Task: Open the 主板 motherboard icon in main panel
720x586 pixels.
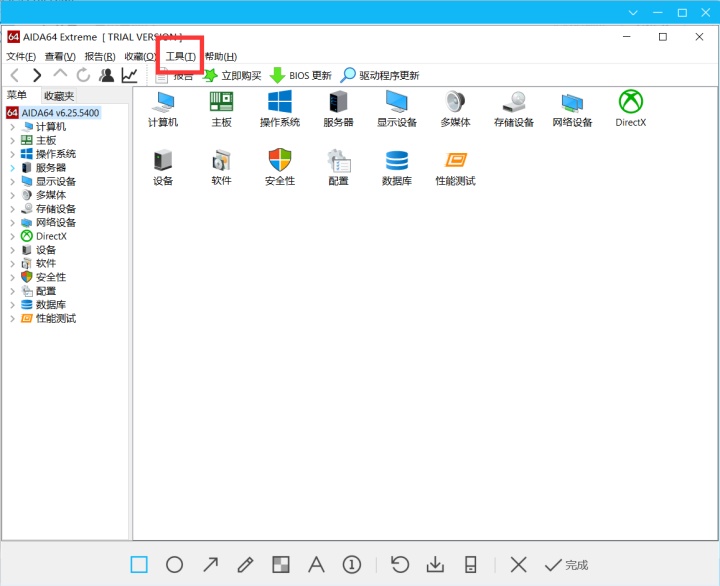Action: pos(221,109)
